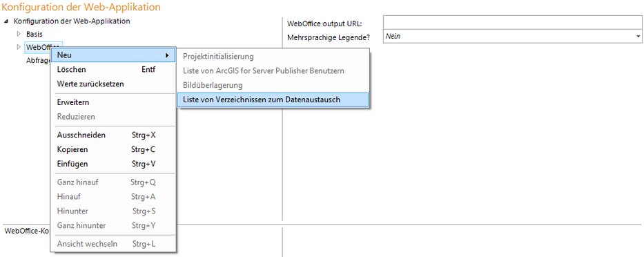Open the Neu submenu in context menu

tap(113, 55)
